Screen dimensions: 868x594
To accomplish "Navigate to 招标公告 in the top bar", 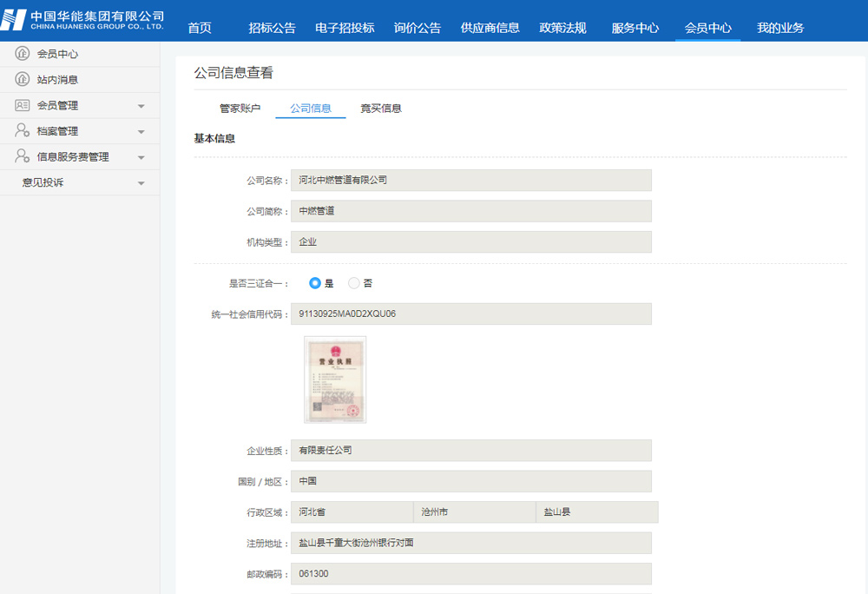I will coord(271,27).
